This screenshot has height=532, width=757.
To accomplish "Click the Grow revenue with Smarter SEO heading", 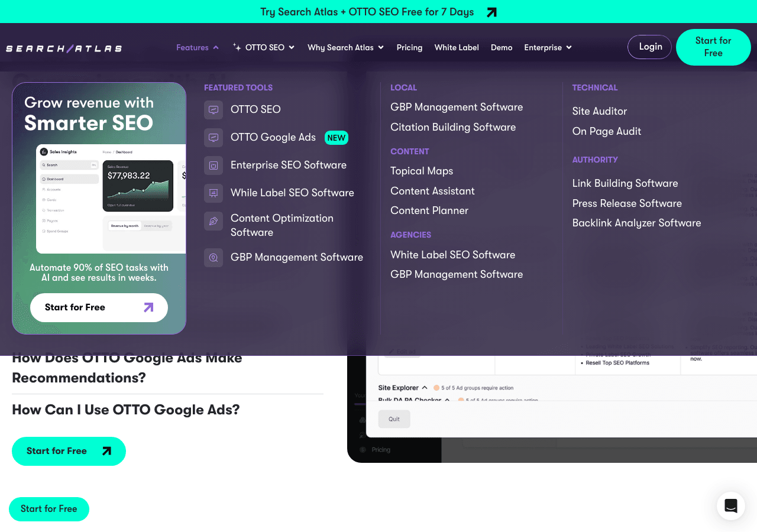I will 89,113.
